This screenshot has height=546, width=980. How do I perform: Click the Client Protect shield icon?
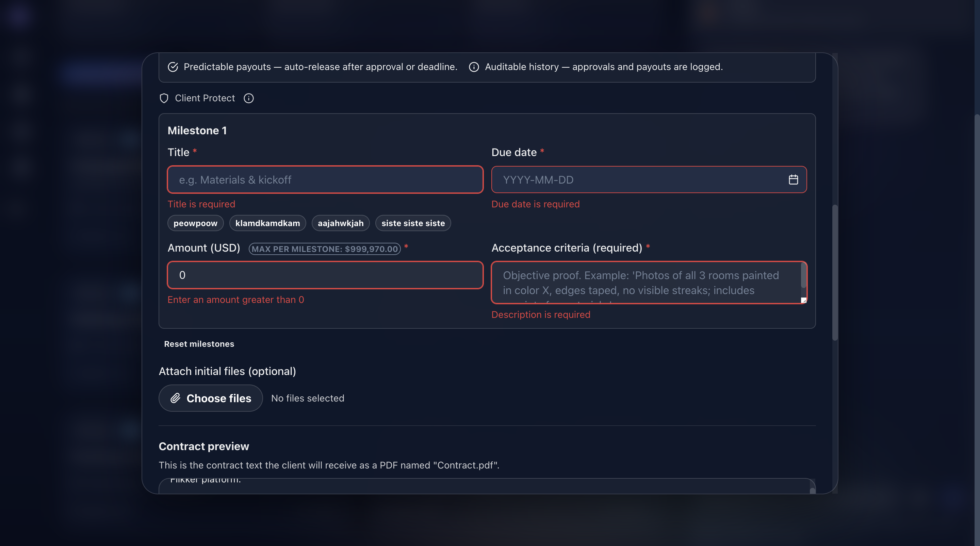tap(164, 98)
